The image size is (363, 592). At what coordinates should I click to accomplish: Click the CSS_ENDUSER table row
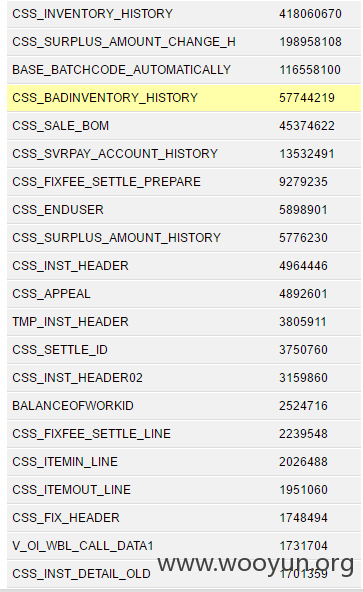(x=184, y=210)
